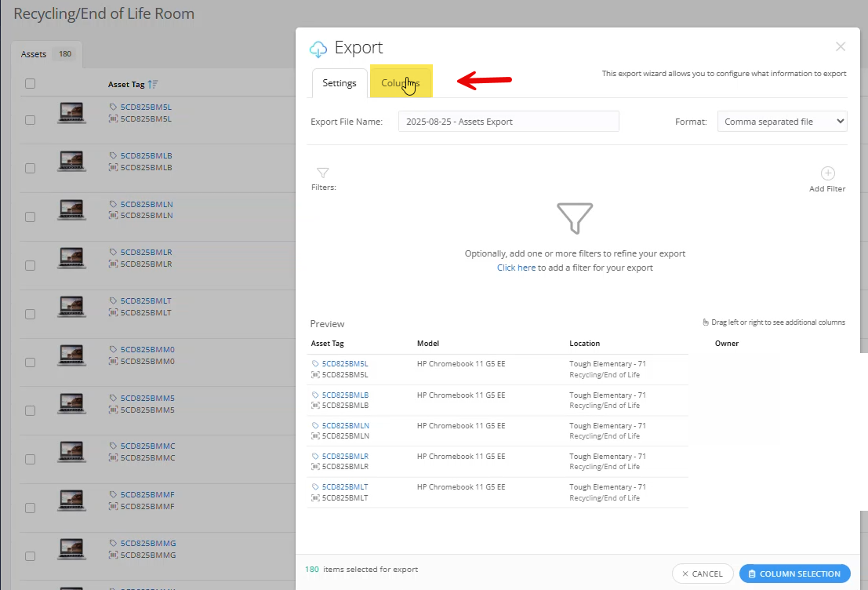The width and height of the screenshot is (868, 590).
Task: Click the large funnel graphic in the filters area
Action: click(x=575, y=218)
